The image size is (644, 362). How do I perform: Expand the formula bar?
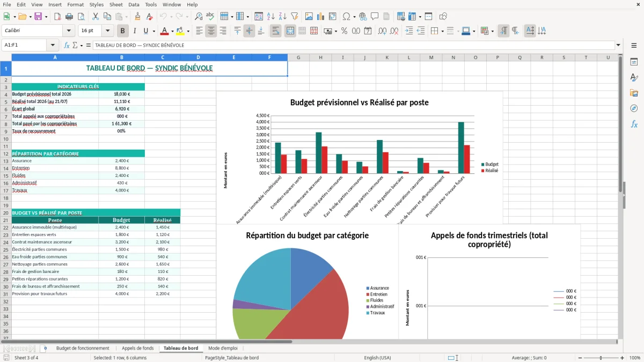point(619,45)
